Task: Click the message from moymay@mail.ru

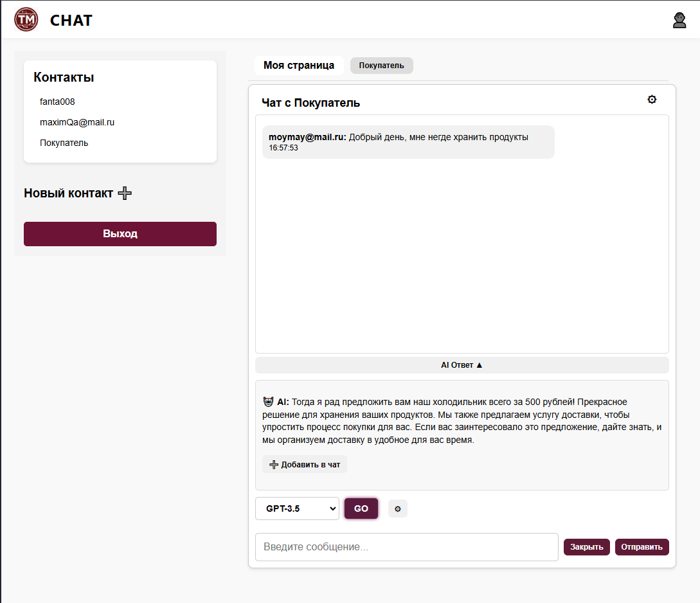Action: (x=408, y=142)
